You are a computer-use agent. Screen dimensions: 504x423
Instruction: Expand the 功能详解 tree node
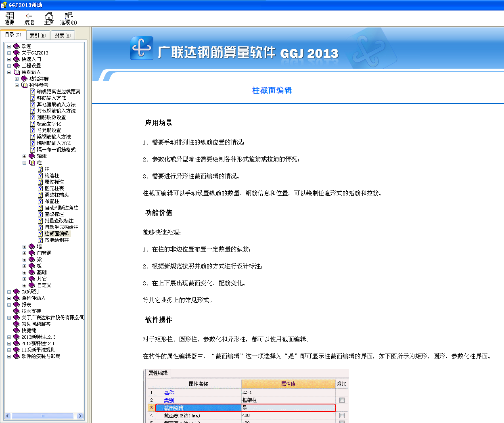click(17, 79)
